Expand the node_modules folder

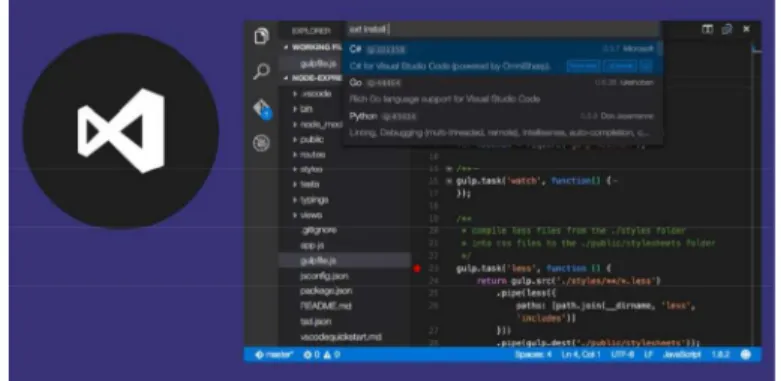click(317, 125)
